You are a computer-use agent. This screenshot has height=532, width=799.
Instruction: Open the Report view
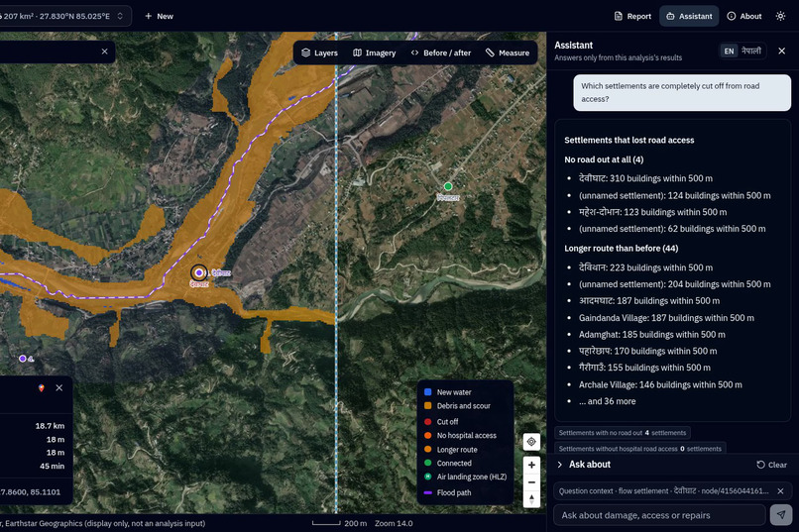[x=632, y=16]
